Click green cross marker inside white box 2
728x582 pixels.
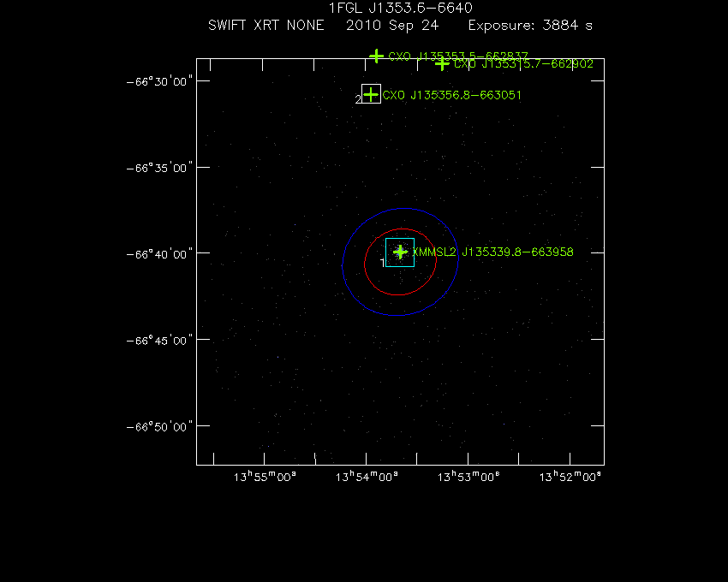pos(371,95)
